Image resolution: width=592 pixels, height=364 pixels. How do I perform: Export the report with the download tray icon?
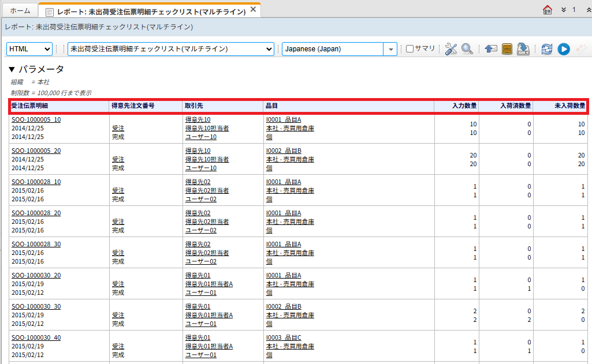(x=523, y=49)
